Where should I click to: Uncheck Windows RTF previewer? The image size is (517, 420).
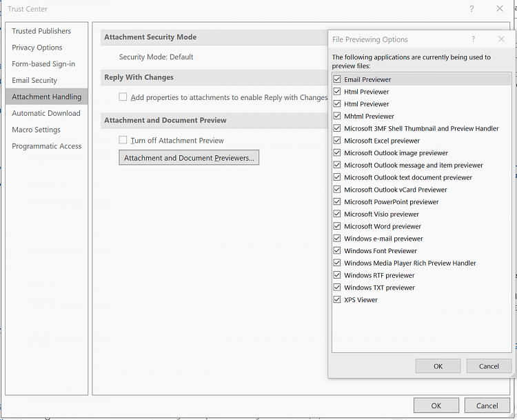pyautogui.click(x=337, y=274)
